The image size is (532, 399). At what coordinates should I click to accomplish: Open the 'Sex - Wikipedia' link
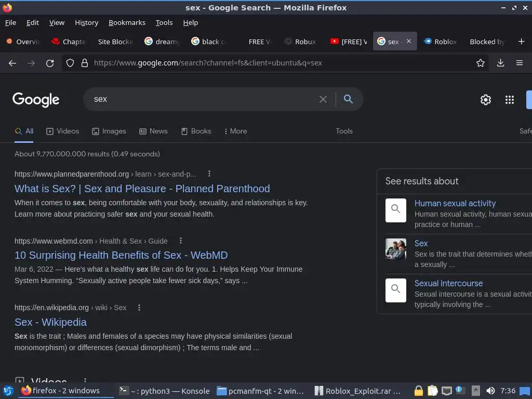(50, 322)
